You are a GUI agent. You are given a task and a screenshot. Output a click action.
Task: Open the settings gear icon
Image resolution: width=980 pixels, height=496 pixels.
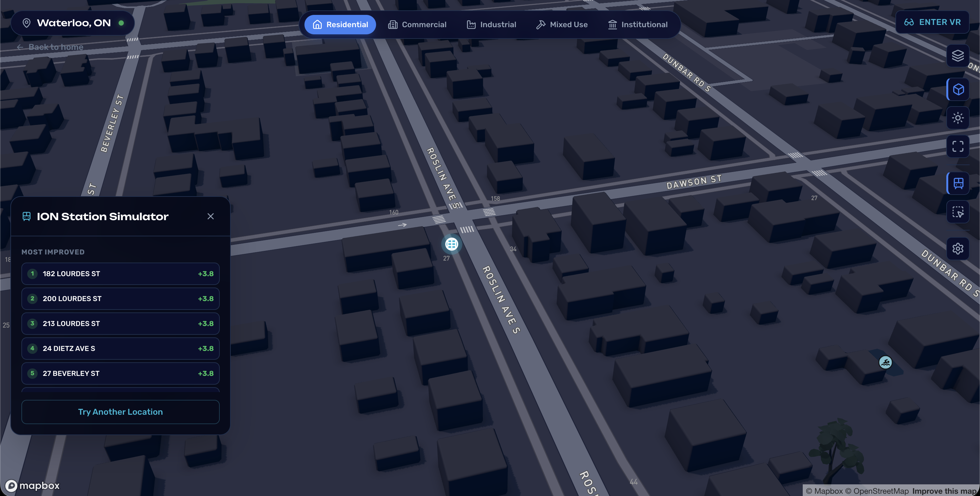coord(958,249)
